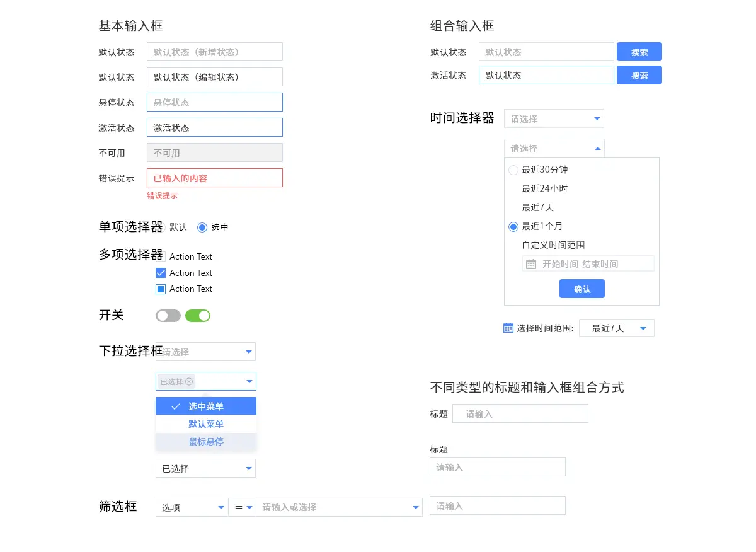Select the 最近30分钟 radio option
Screen dimensions: 756x552
513,170
